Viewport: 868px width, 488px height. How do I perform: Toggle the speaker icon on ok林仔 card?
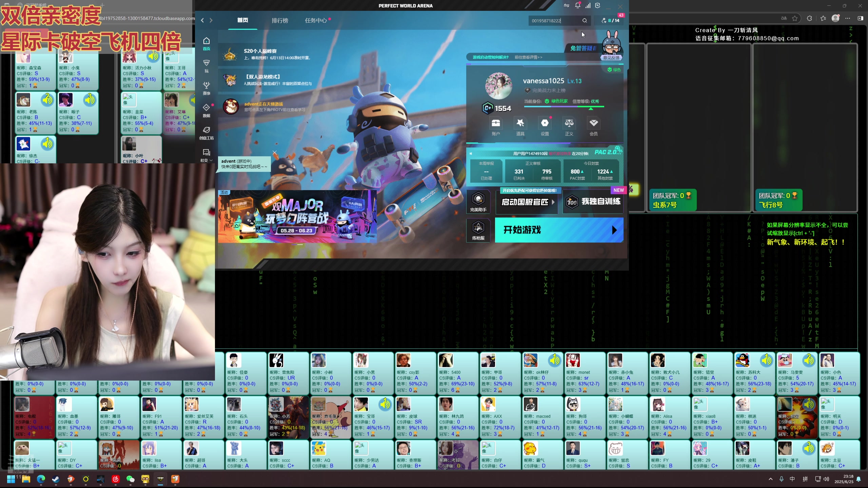coord(555,360)
